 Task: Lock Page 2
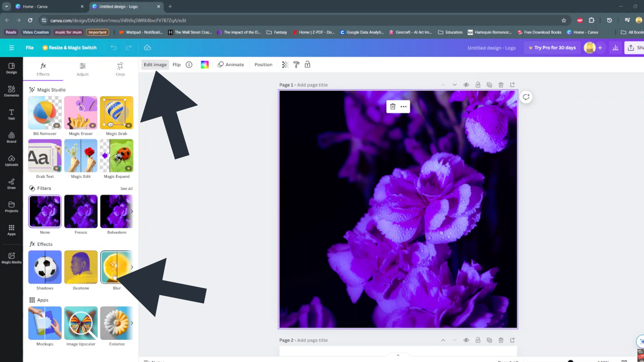(x=478, y=340)
